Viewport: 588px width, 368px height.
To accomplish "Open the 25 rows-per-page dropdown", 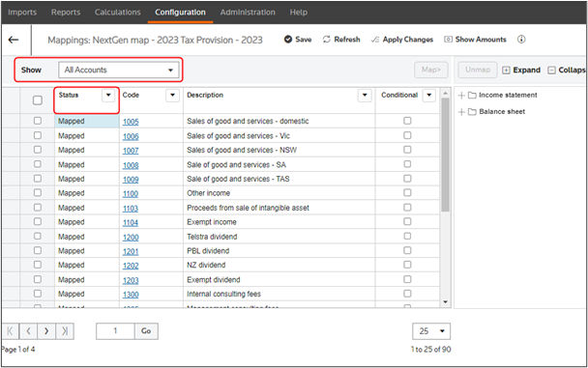I will [x=431, y=331].
